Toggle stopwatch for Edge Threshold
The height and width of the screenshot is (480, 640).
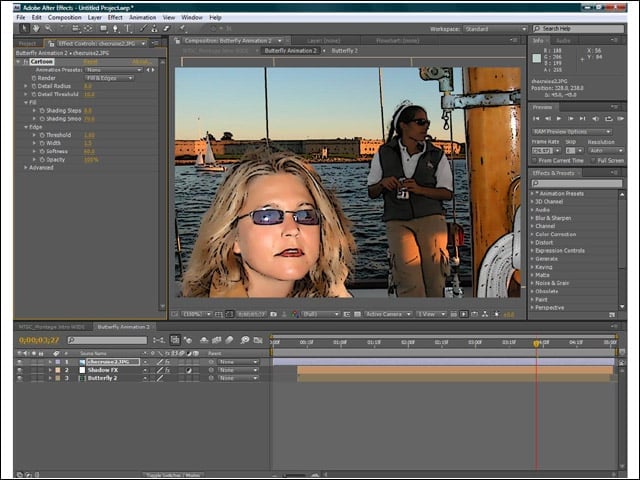pos(42,135)
